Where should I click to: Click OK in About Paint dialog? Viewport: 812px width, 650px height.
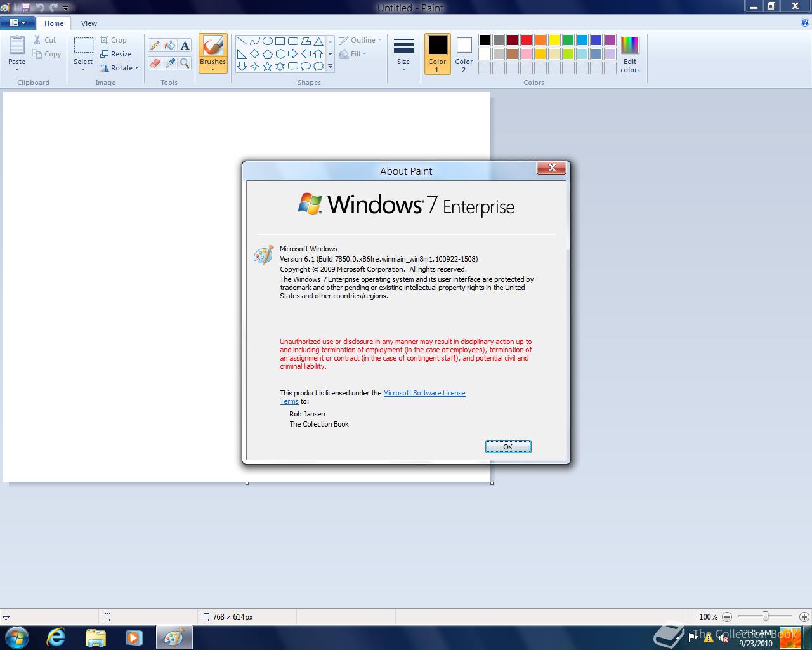click(x=508, y=447)
